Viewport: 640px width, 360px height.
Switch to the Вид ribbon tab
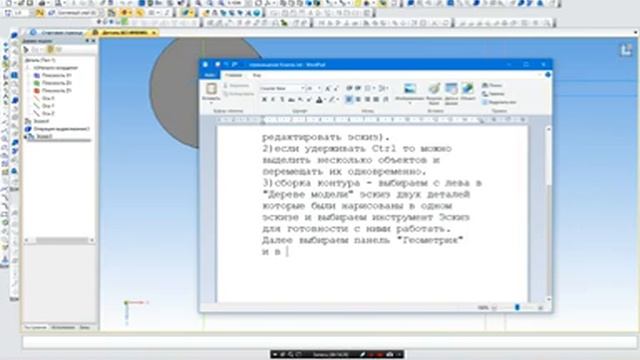click(256, 75)
